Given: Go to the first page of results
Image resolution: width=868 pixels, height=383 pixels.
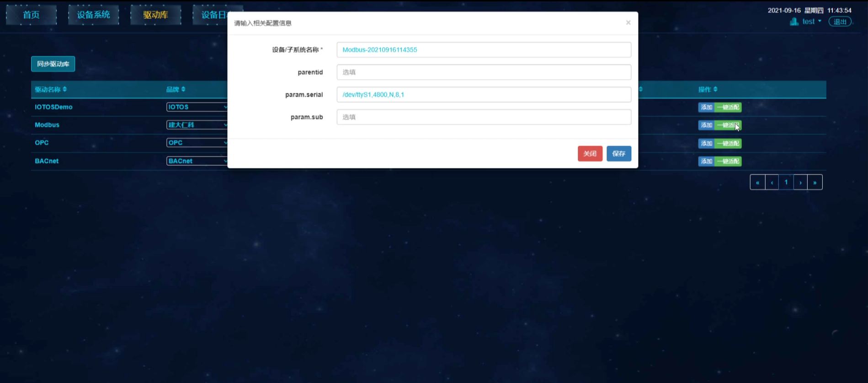Looking at the screenshot, I should pyautogui.click(x=757, y=182).
